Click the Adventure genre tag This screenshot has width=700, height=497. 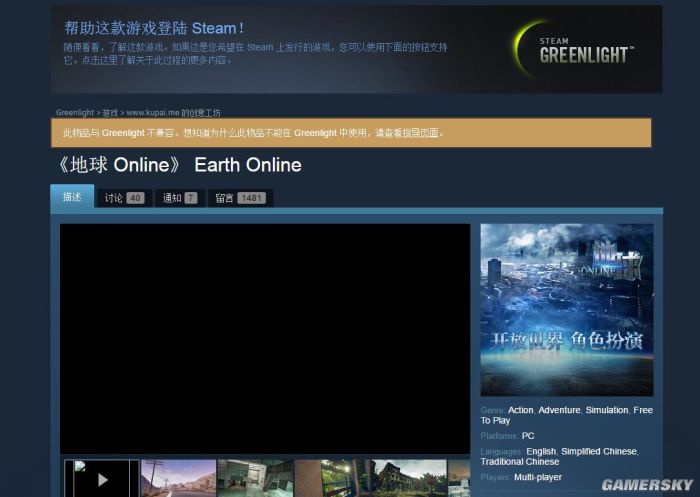point(559,410)
